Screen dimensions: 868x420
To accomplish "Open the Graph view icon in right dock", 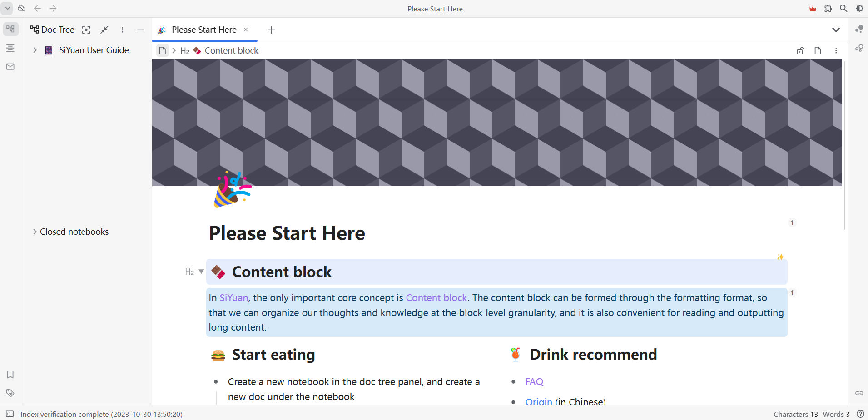I will (859, 30).
